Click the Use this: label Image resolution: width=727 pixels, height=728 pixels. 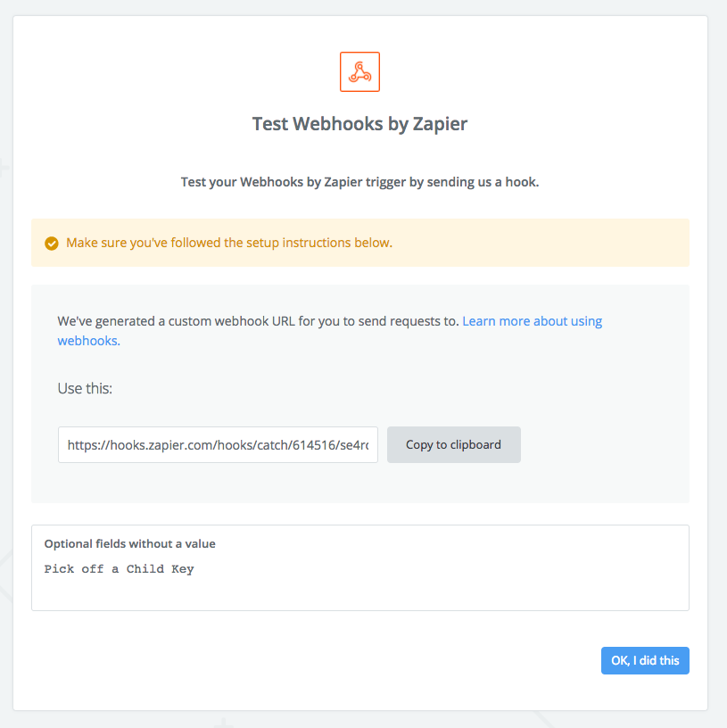tap(85, 388)
